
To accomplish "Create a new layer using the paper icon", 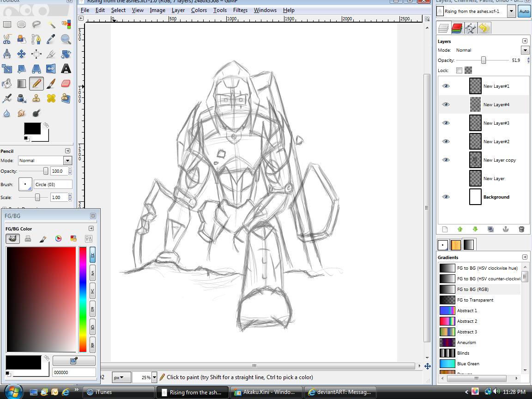I will (x=444, y=229).
